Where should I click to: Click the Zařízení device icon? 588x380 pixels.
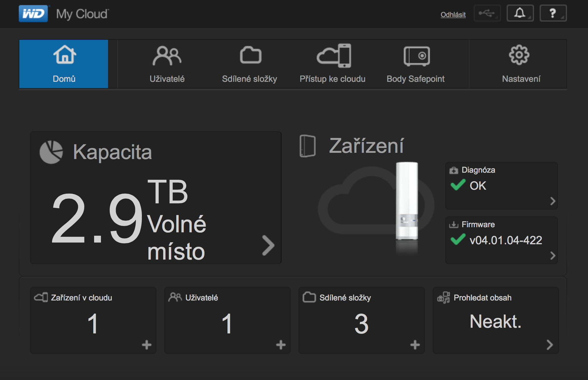click(308, 146)
